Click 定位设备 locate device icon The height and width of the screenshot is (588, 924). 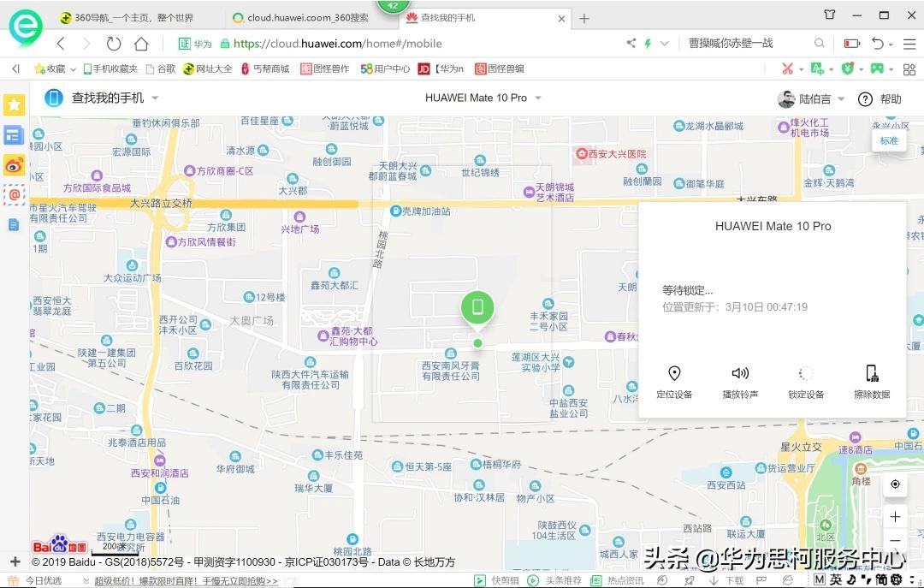674,373
